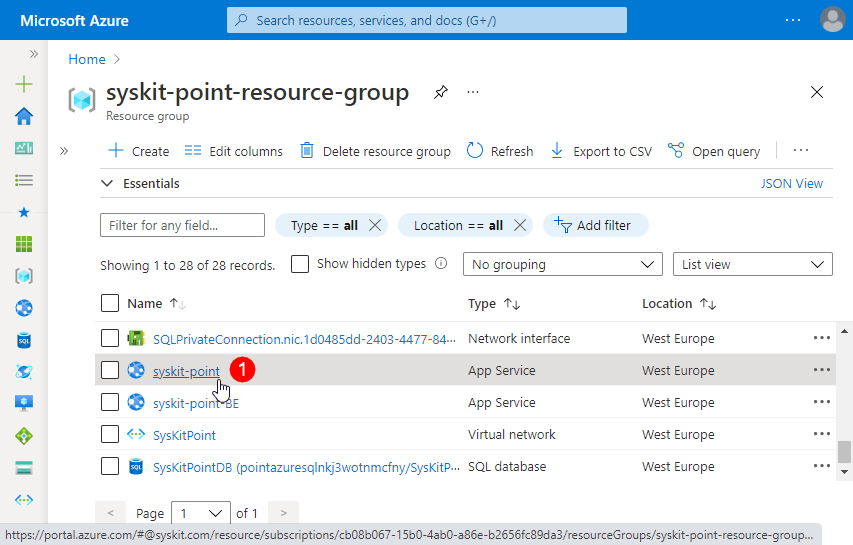
Task: Select the SysKitPoint virtual network checkbox
Action: (110, 435)
